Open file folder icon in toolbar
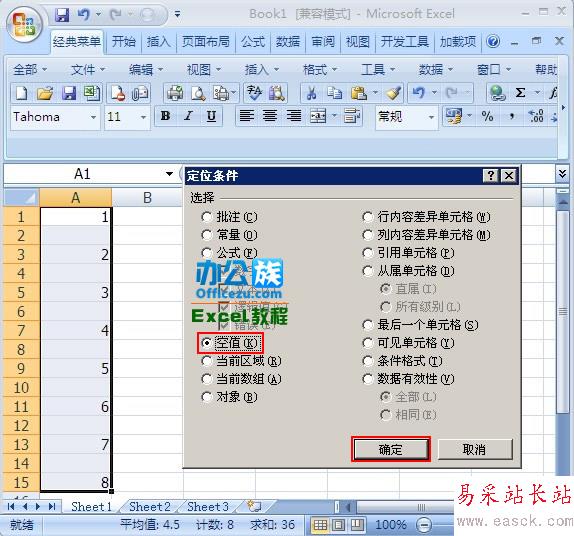The image size is (574, 536). 45,93
